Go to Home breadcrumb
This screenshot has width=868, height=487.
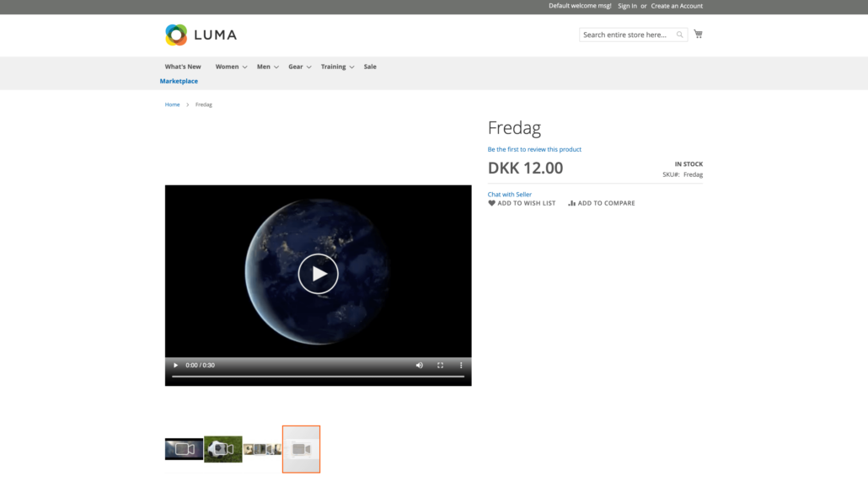(x=172, y=104)
